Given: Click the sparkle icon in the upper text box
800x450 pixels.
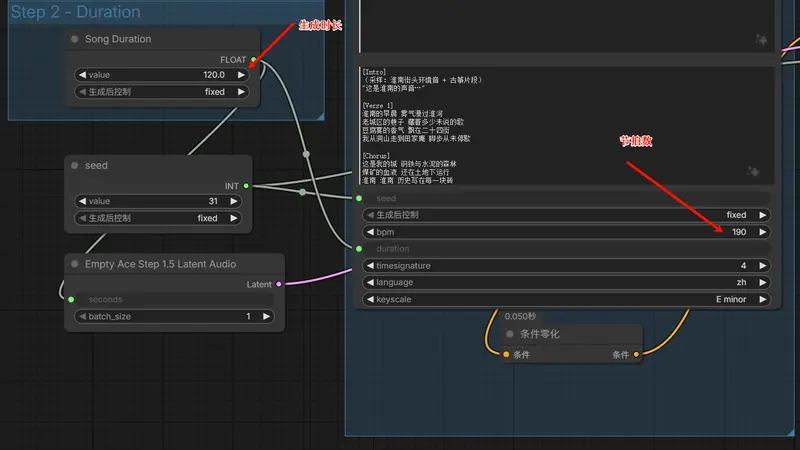Looking at the screenshot, I should click(x=761, y=39).
